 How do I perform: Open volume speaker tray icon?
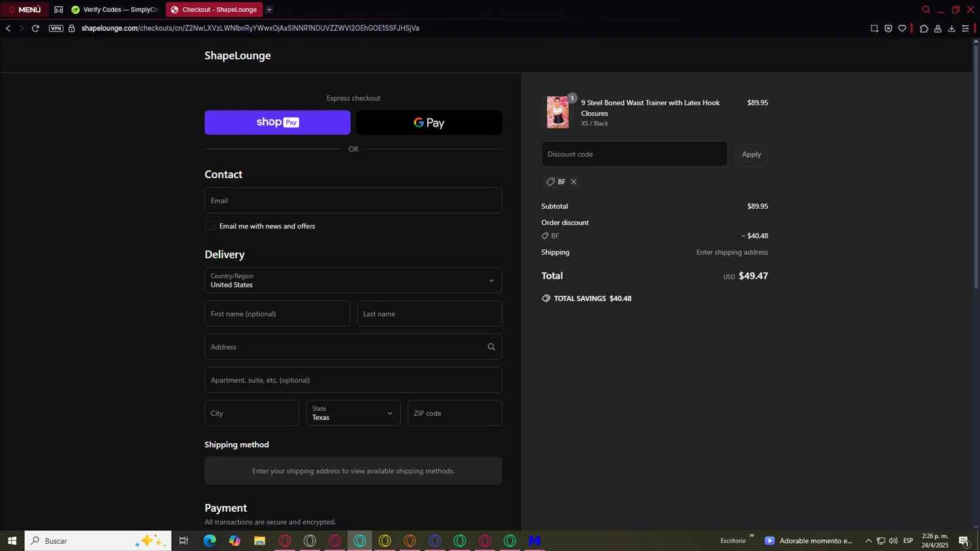[893, 541]
